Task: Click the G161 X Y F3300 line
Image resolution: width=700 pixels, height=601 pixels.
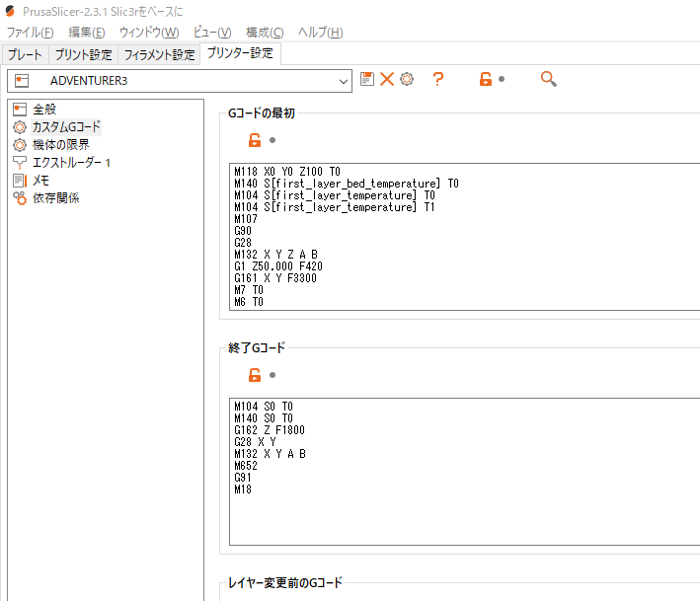Action: click(275, 278)
